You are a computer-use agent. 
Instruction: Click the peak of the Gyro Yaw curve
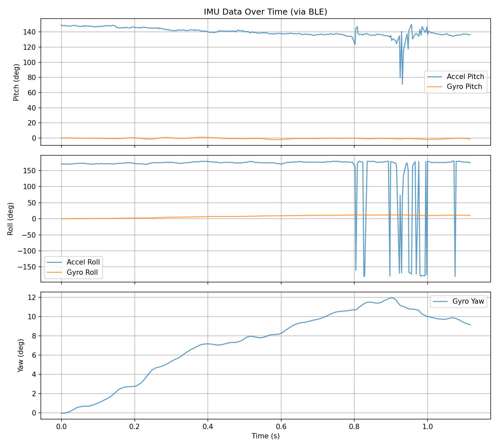point(392,298)
